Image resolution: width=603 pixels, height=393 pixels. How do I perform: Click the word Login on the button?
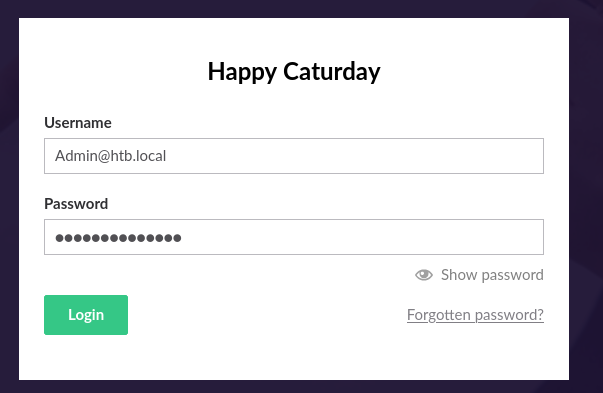tap(86, 315)
